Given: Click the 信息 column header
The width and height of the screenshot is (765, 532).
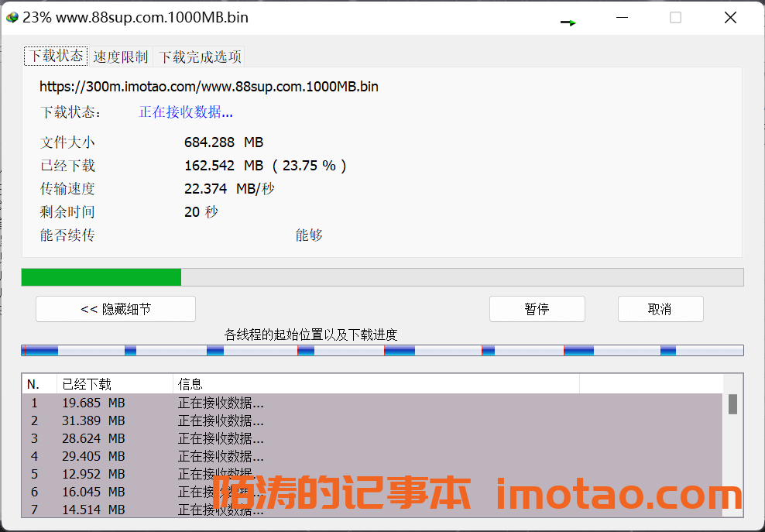Looking at the screenshot, I should (x=376, y=384).
